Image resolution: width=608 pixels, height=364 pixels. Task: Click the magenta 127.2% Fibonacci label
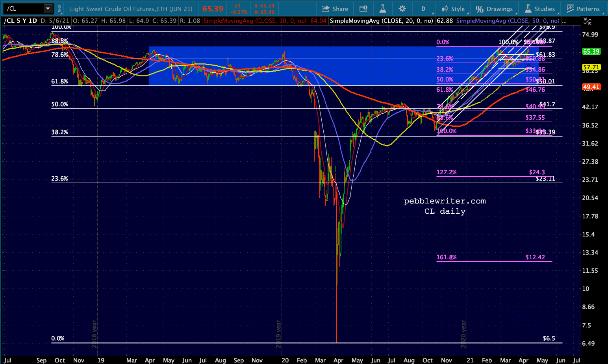coord(447,172)
